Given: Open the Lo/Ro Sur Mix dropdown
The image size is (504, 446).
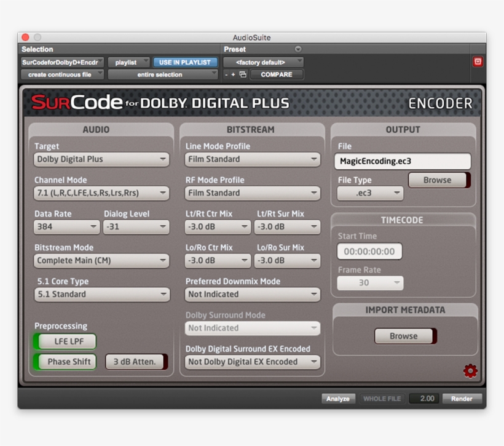Looking at the screenshot, I should (x=288, y=261).
